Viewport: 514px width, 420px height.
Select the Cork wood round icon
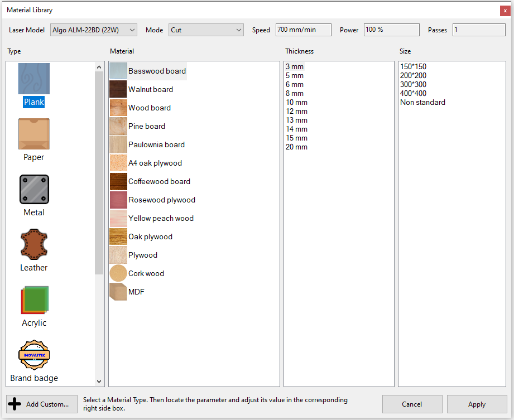118,273
